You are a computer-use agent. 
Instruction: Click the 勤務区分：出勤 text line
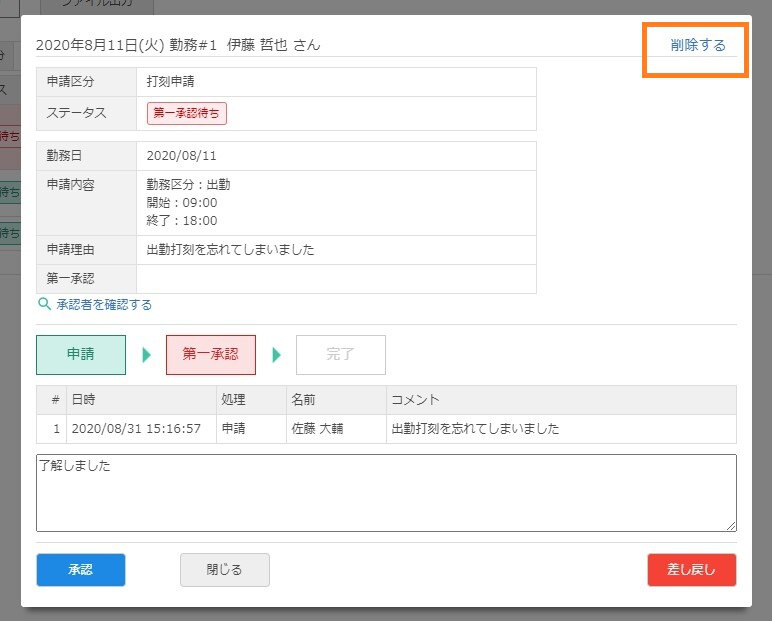click(189, 185)
